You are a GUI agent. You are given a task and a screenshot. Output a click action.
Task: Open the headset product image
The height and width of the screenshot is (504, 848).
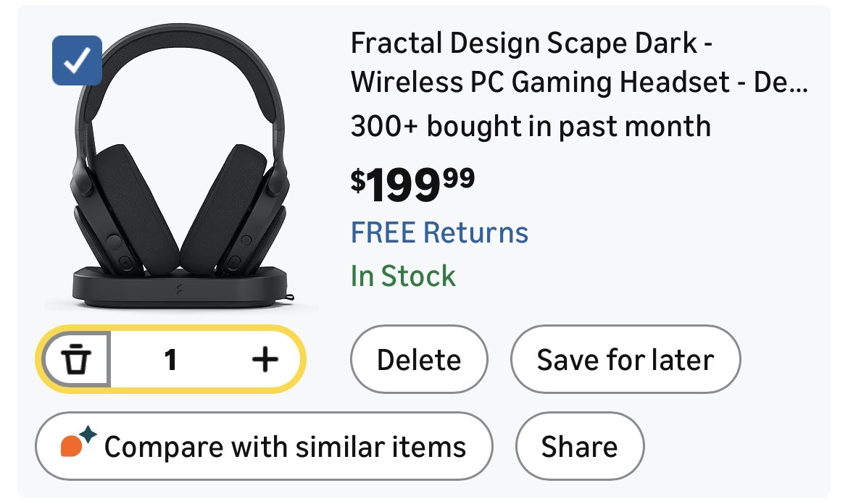tap(180, 167)
